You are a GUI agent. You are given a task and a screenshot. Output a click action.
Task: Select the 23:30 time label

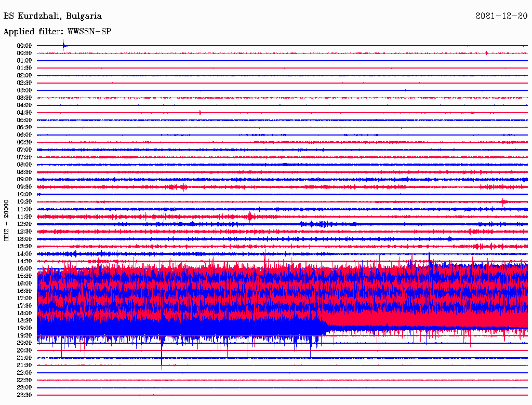[24, 395]
